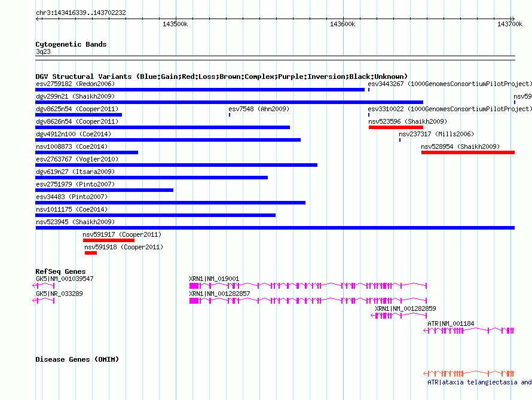Screen dimensions: 532x400
Task: Click the 143600k ruler label
Action: point(343,24)
